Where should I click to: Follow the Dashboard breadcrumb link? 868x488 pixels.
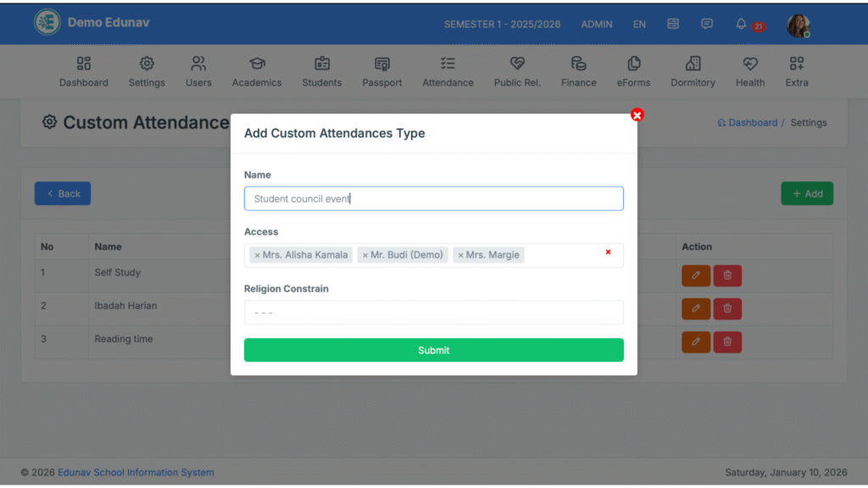click(x=752, y=123)
